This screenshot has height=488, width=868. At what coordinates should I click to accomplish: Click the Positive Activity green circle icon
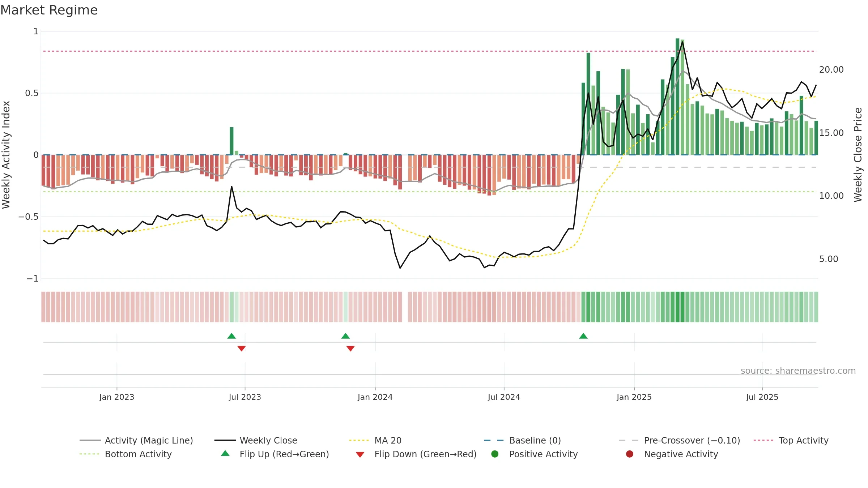click(495, 454)
